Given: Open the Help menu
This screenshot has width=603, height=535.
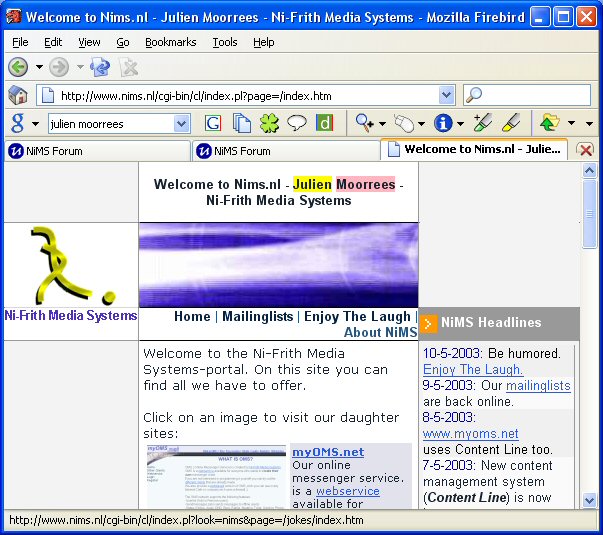Looking at the screenshot, I should click(263, 42).
